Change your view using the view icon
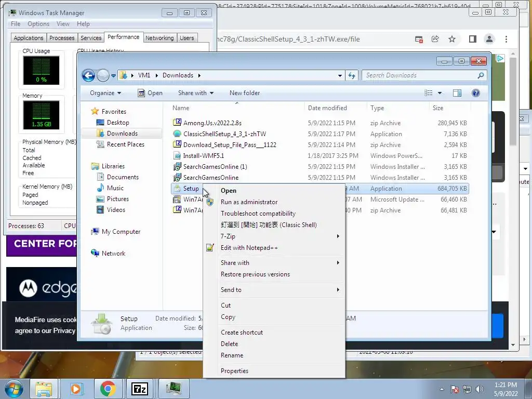Image resolution: width=532 pixels, height=399 pixels. click(429, 93)
